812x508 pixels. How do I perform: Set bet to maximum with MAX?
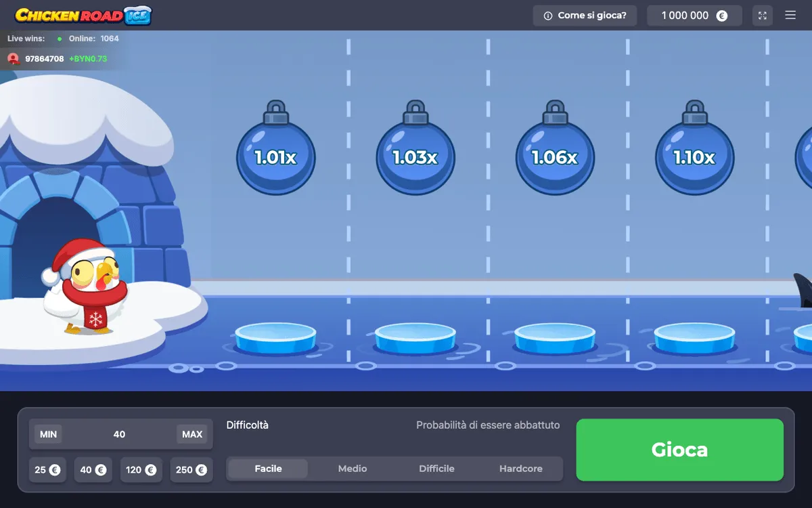tap(192, 434)
